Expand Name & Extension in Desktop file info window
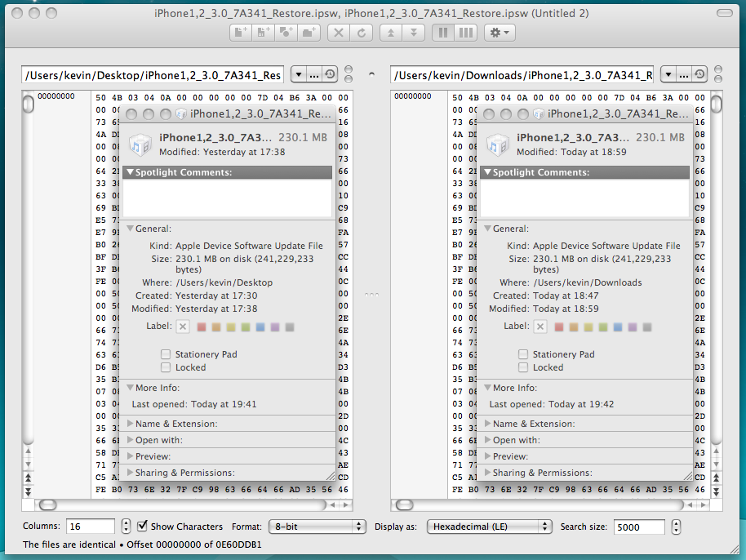Viewport: 746px width, 560px height. [x=131, y=424]
